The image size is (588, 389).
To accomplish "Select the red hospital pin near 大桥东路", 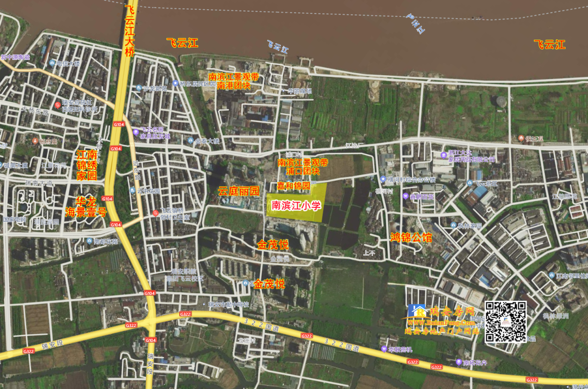I will click(x=57, y=104).
